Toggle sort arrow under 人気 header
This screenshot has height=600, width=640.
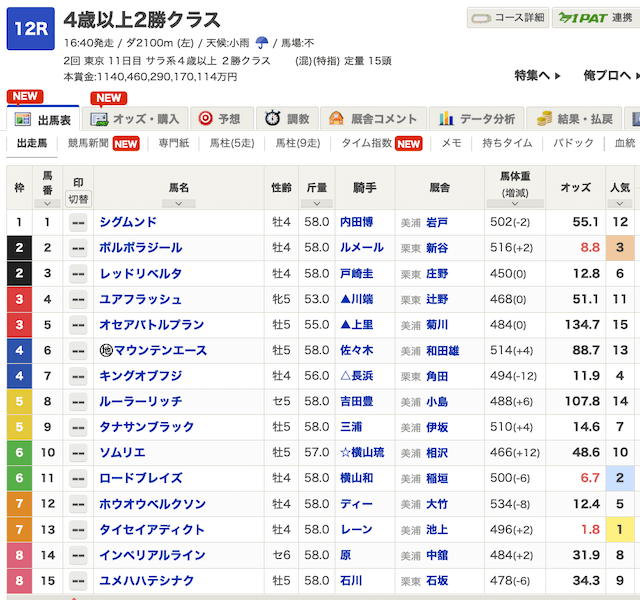620,203
